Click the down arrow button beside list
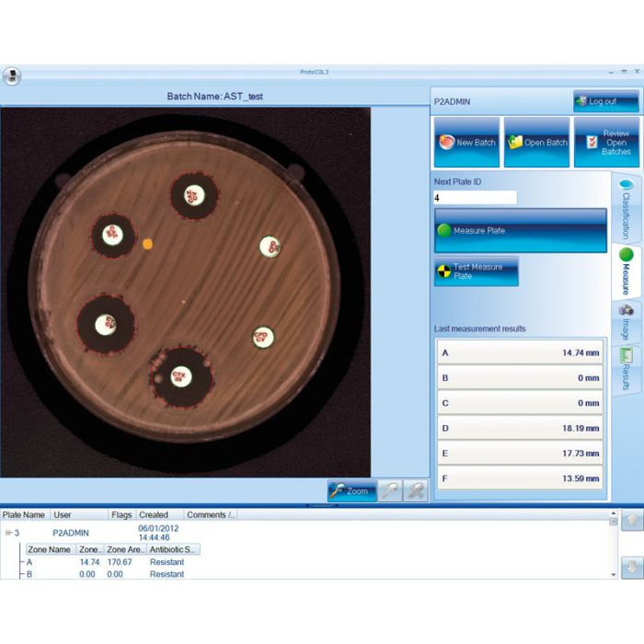This screenshot has height=644, width=644. click(632, 568)
